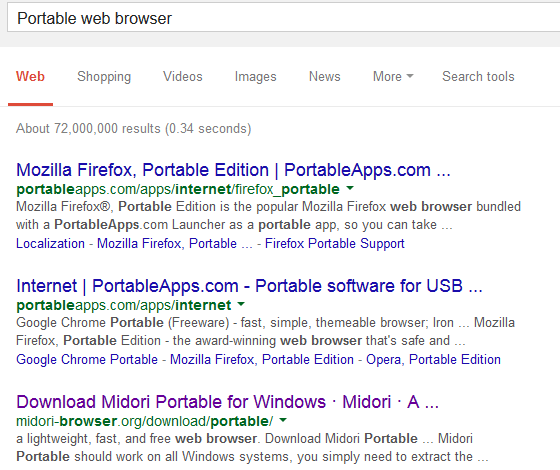Open Search tools options
560x470 pixels.
pyautogui.click(x=478, y=76)
